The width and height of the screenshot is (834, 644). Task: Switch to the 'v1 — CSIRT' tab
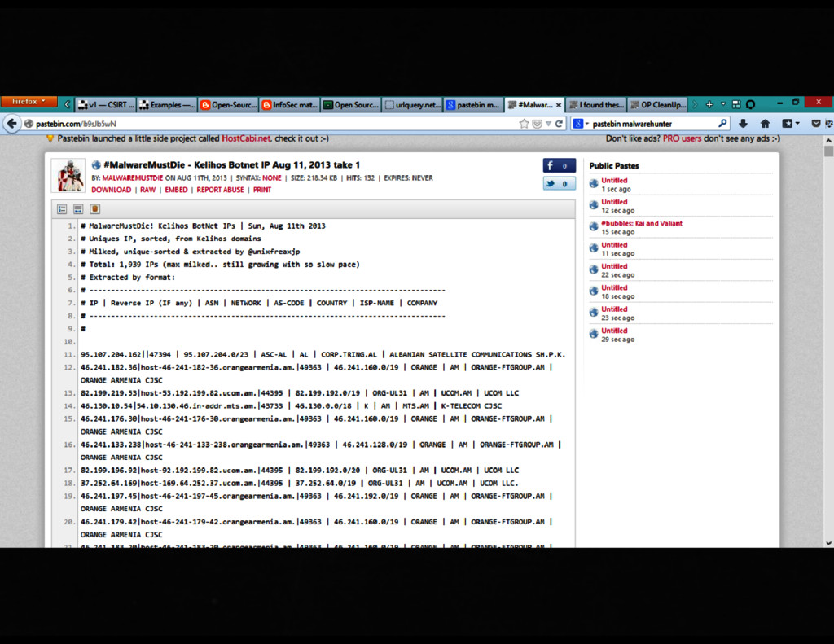105,105
